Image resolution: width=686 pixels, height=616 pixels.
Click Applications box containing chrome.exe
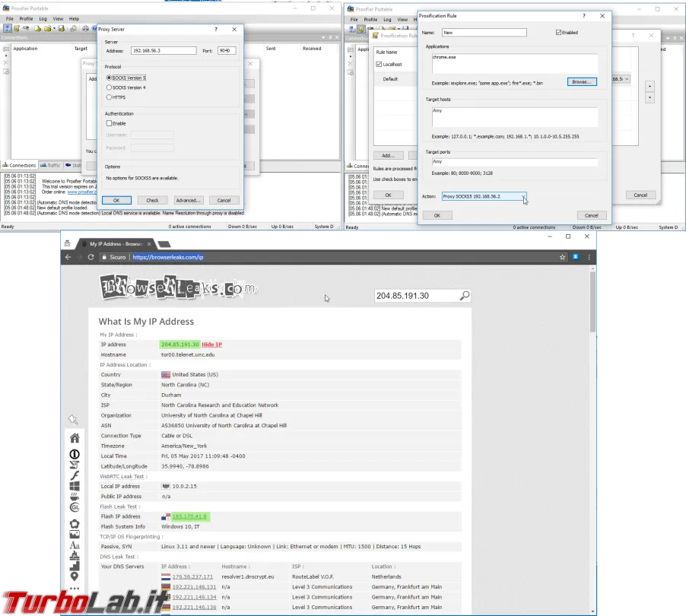514,63
